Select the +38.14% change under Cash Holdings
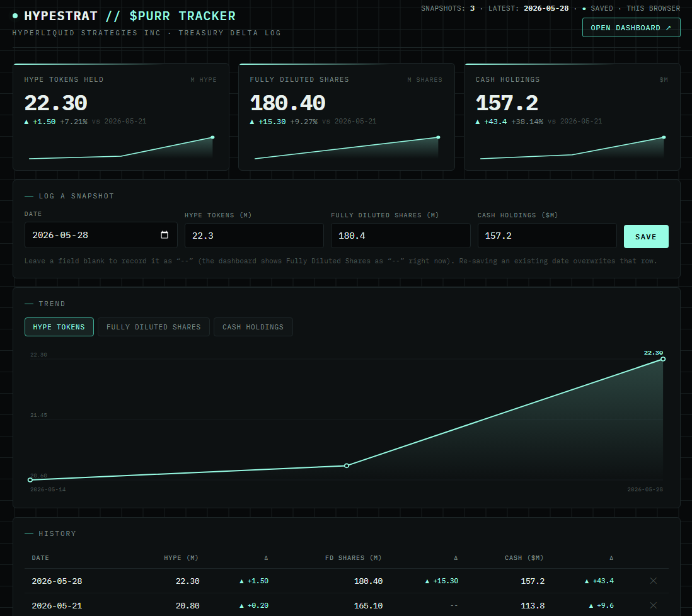 (527, 122)
